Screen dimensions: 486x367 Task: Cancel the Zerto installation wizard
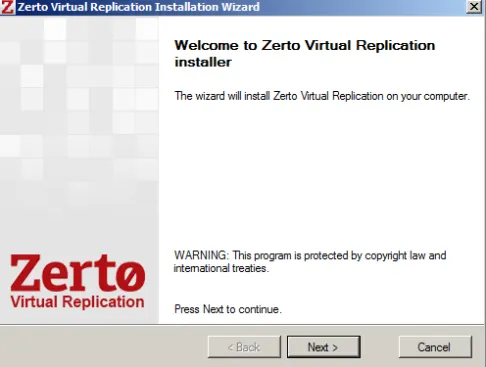(x=435, y=347)
